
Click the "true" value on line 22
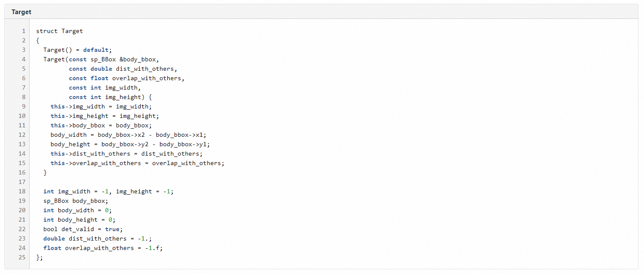(112, 229)
